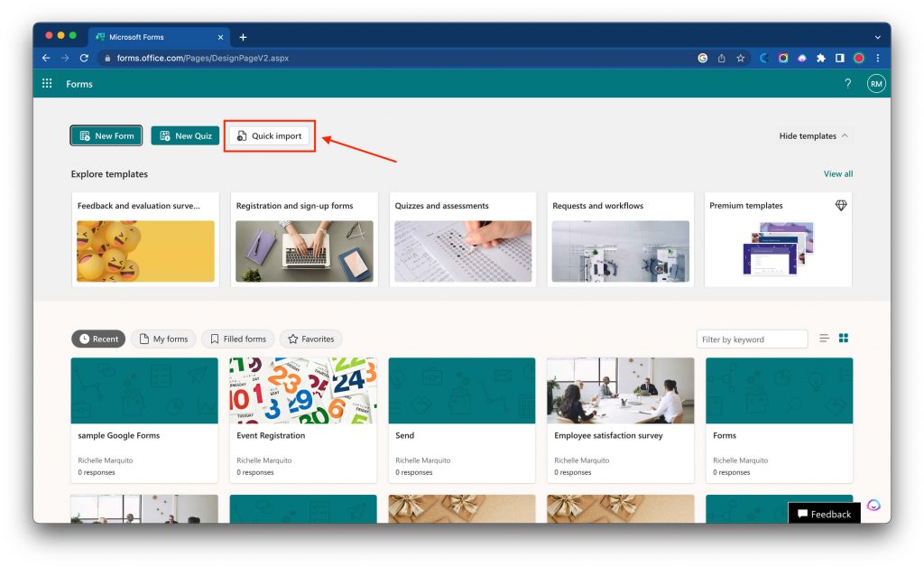The width and height of the screenshot is (924, 567).
Task: Click the browser bookmark star icon
Action: [741, 57]
